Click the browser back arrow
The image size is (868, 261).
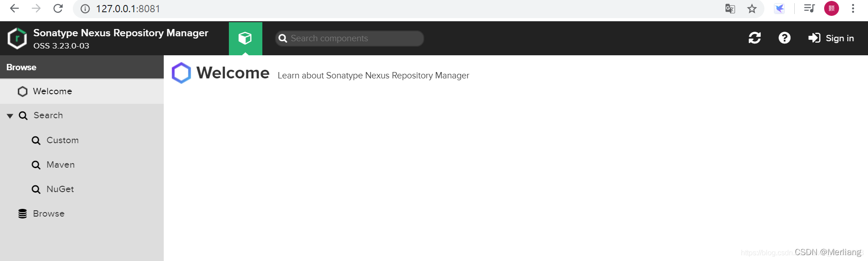pyautogui.click(x=14, y=9)
